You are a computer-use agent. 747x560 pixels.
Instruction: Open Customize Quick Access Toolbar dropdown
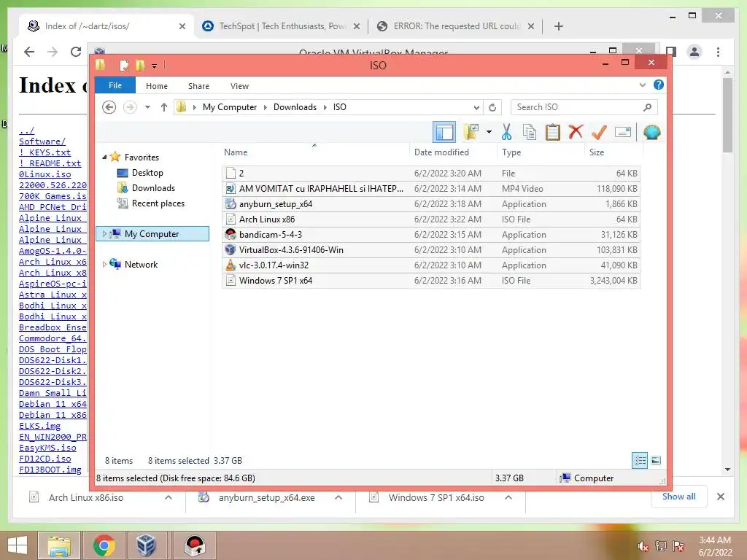pyautogui.click(x=154, y=66)
